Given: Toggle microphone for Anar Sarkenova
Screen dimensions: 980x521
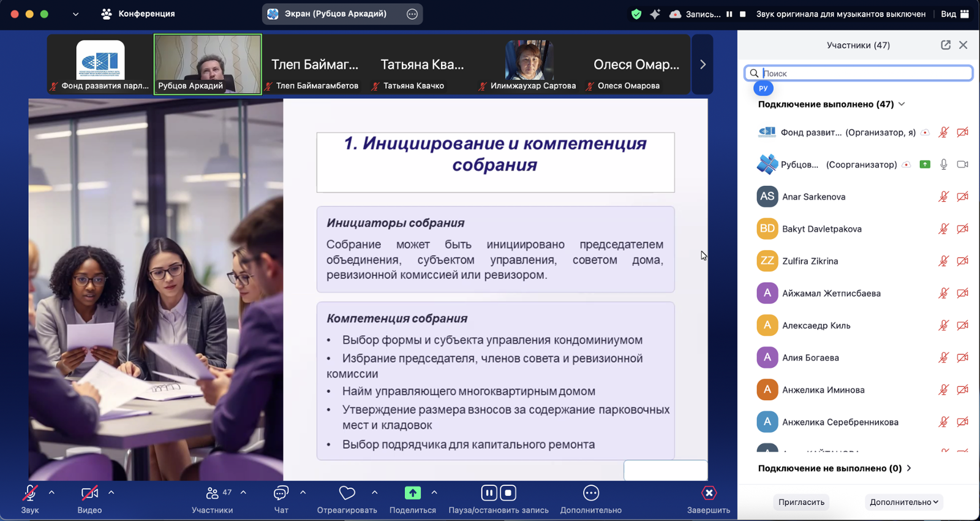Looking at the screenshot, I should coord(943,197).
